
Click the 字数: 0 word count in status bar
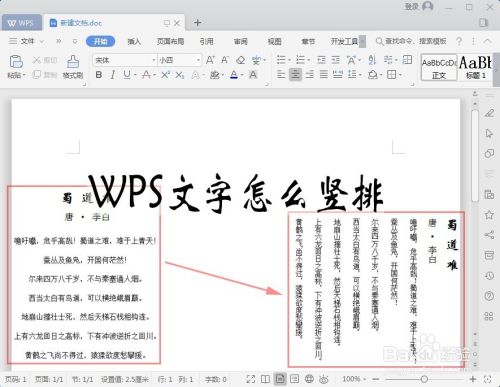(x=216, y=379)
